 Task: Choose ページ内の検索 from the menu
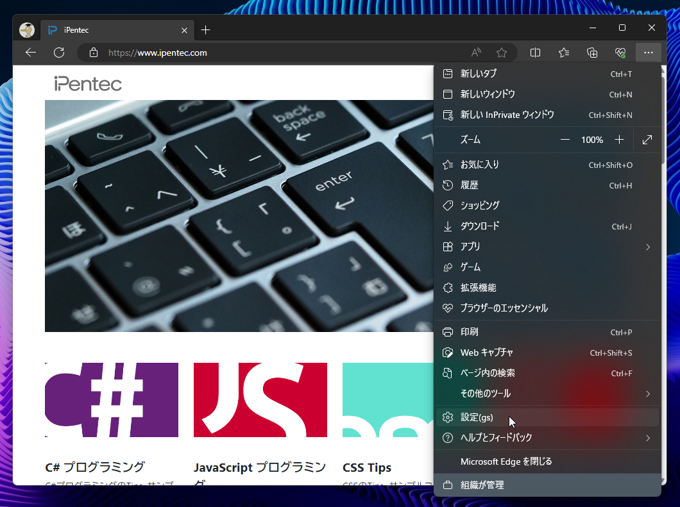[547, 373]
